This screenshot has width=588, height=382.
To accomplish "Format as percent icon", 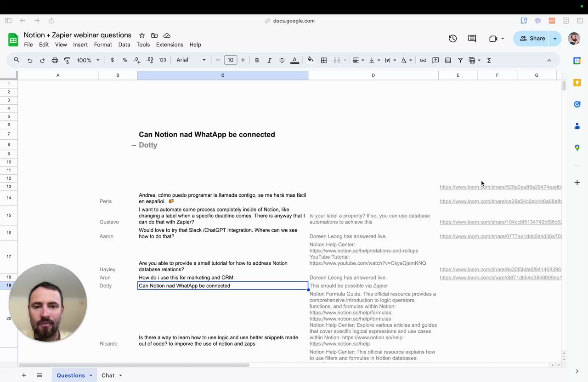I will [124, 60].
